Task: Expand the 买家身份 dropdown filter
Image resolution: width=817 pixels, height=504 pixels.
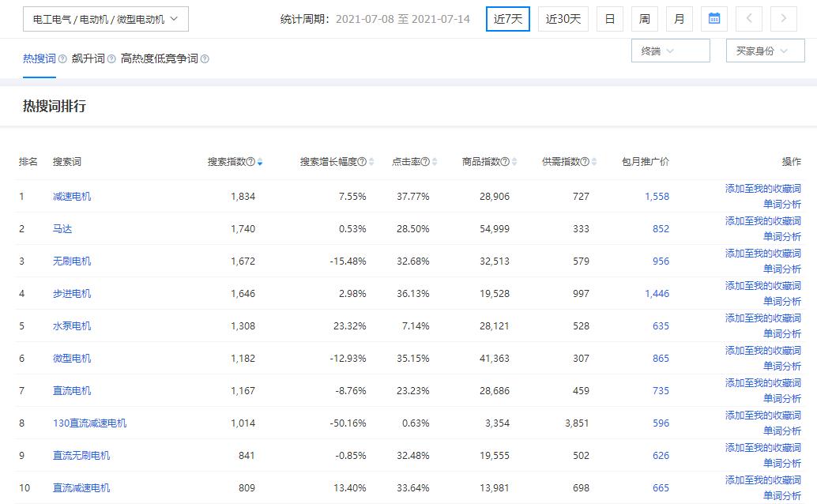Action: tap(764, 51)
